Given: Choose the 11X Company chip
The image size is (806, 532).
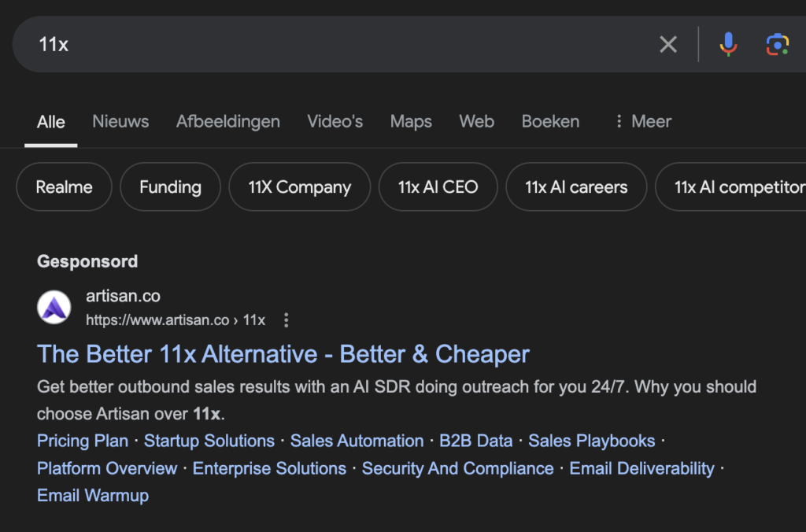Looking at the screenshot, I should pyautogui.click(x=300, y=187).
